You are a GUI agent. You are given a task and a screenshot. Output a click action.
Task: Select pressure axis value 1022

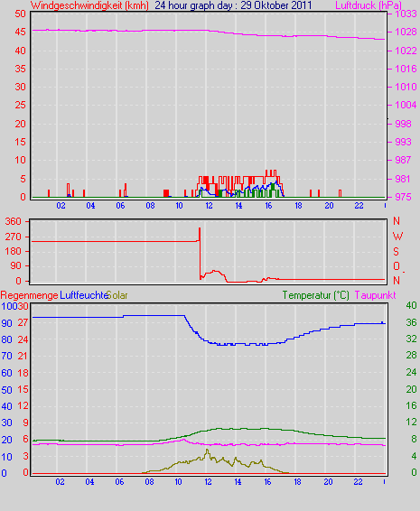click(406, 51)
